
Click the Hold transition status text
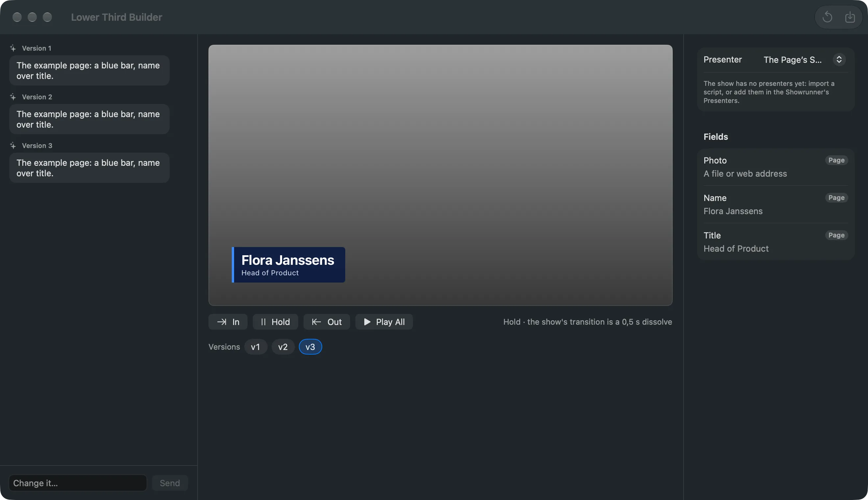coord(588,322)
